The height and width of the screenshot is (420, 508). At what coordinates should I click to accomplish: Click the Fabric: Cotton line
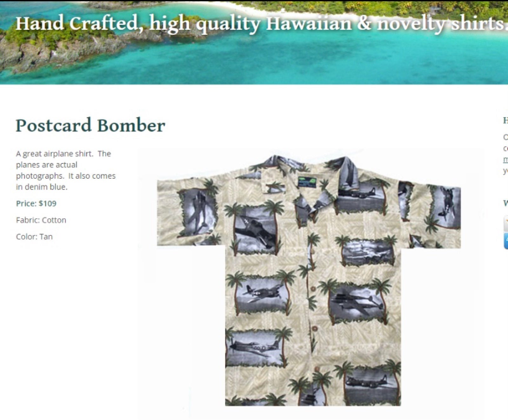click(x=41, y=220)
